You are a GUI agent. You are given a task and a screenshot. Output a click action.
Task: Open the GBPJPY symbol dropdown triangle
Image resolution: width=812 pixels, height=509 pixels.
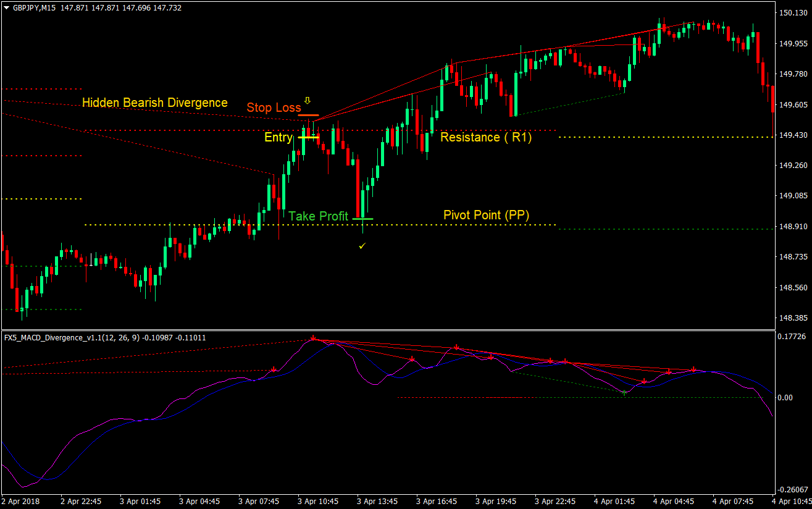[5, 9]
